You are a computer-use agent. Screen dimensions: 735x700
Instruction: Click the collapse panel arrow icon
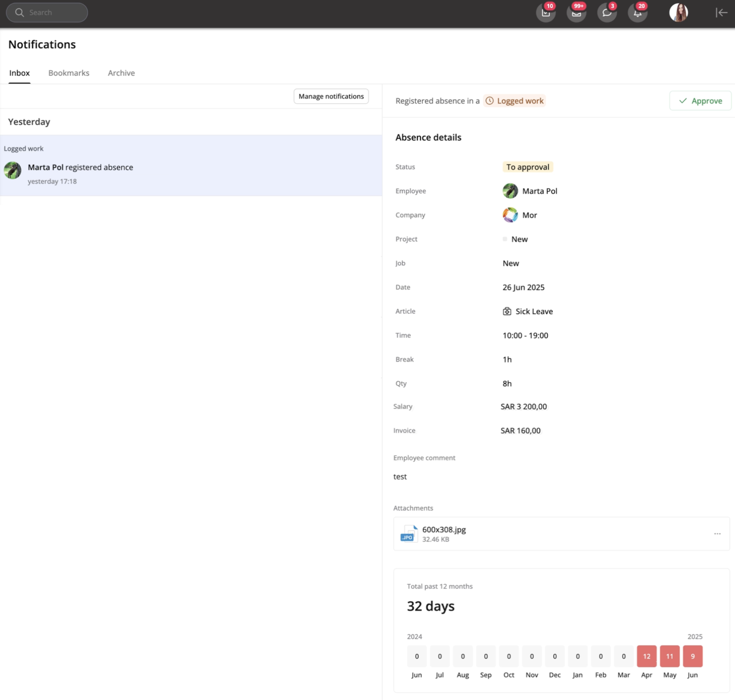pos(721,13)
